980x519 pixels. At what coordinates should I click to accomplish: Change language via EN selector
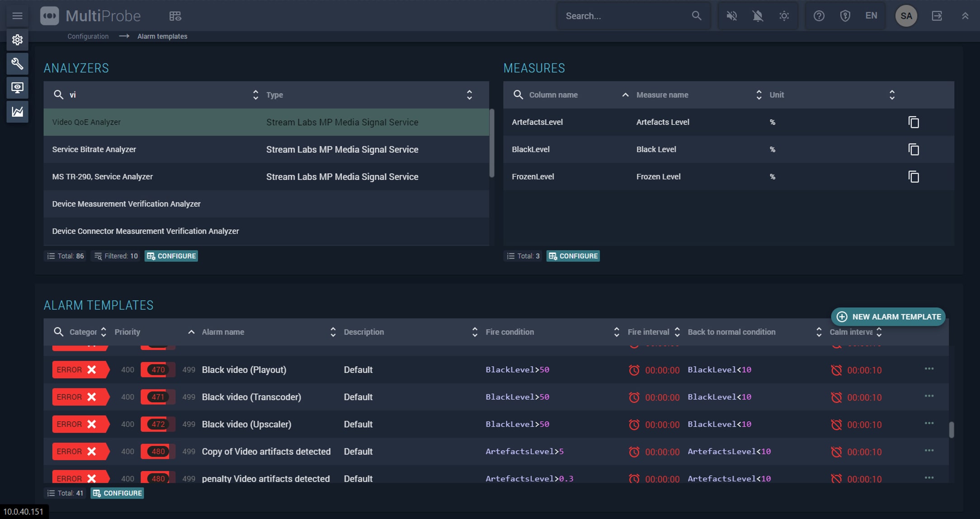(871, 16)
